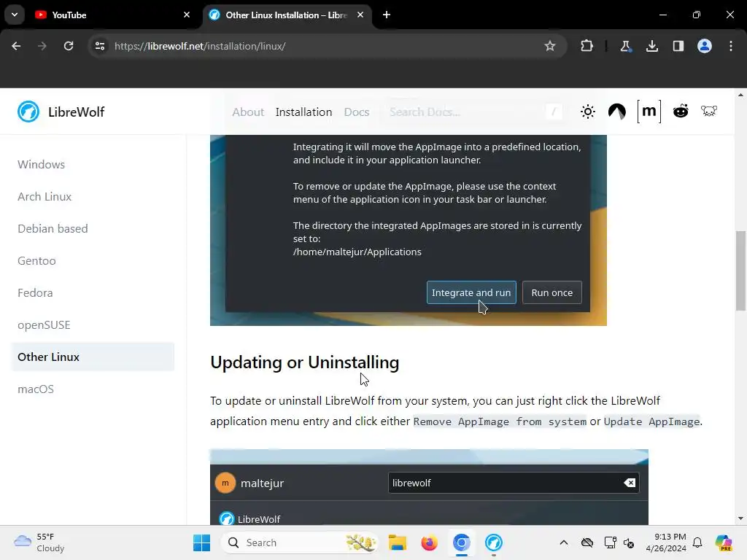Open the Installation nav item
The height and width of the screenshot is (560, 747).
(x=303, y=112)
